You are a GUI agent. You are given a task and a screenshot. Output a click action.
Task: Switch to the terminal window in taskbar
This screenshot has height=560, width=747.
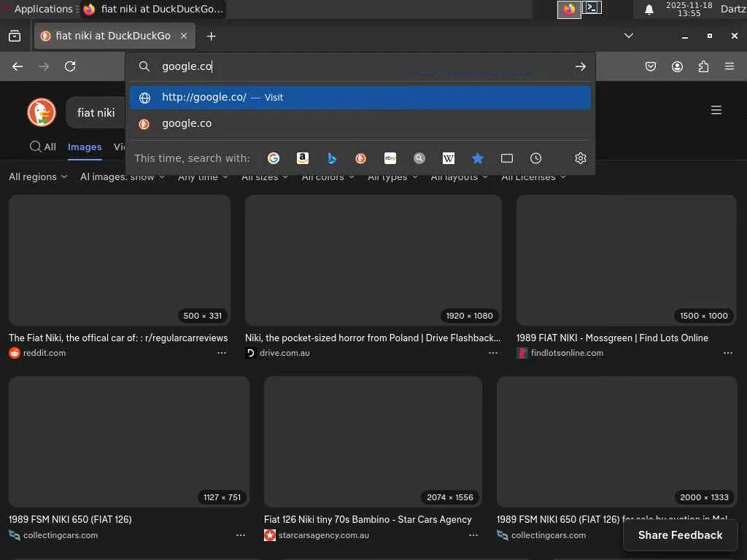click(x=592, y=8)
